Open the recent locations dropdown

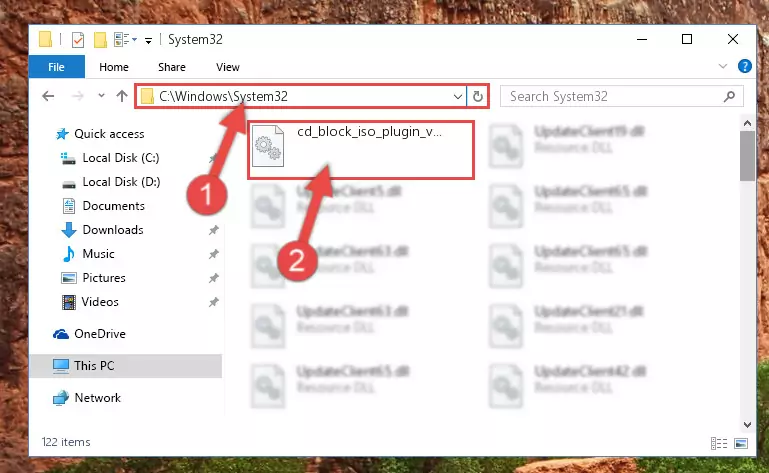tap(101, 96)
